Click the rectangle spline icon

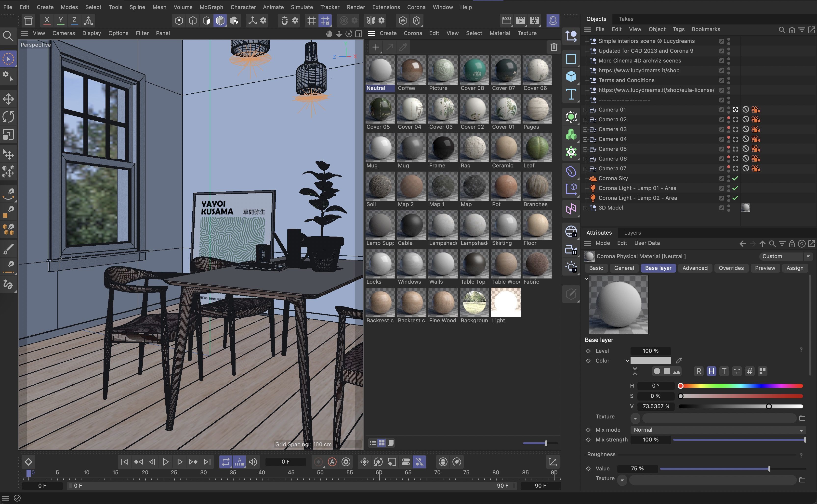click(x=571, y=59)
